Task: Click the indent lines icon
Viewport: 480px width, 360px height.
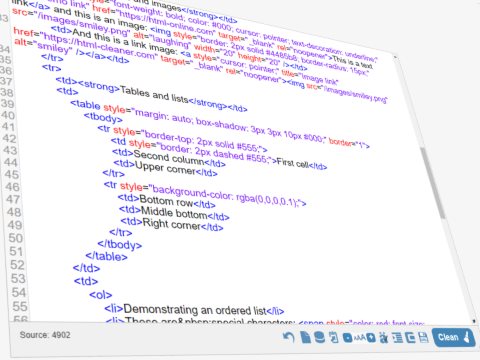Action: coord(397,338)
